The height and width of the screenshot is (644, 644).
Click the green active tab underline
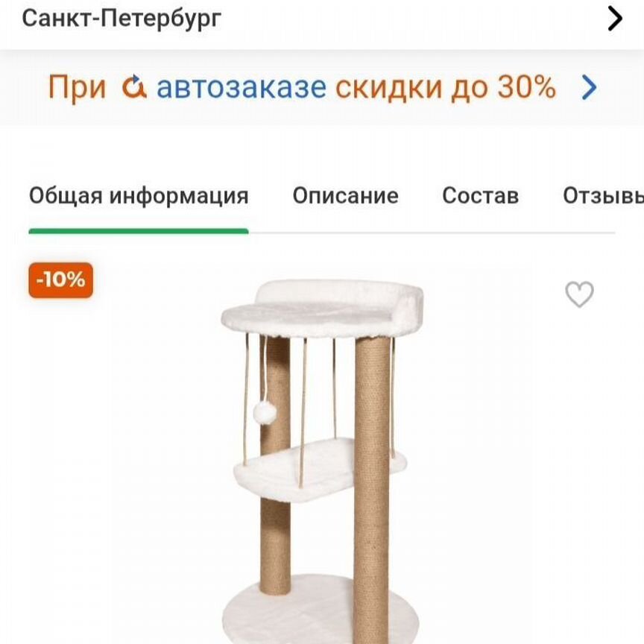tap(139, 232)
